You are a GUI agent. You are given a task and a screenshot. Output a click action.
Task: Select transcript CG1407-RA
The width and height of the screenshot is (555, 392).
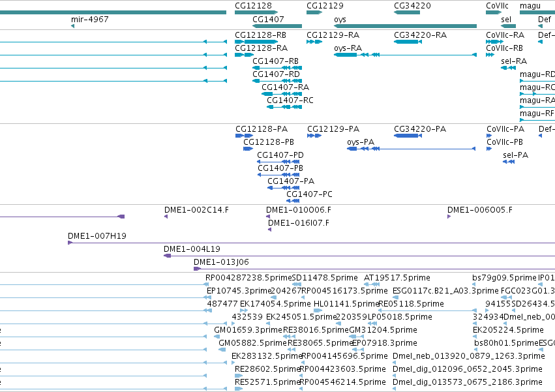(282, 94)
